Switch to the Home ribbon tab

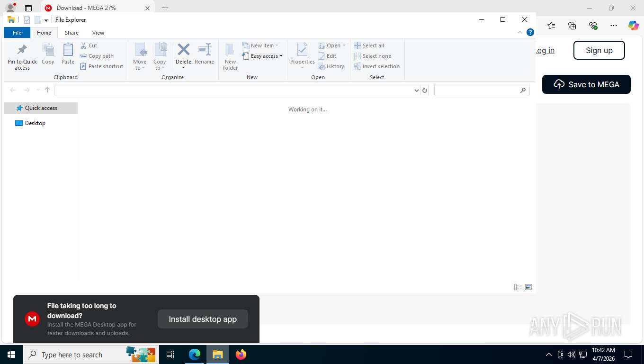(x=44, y=33)
